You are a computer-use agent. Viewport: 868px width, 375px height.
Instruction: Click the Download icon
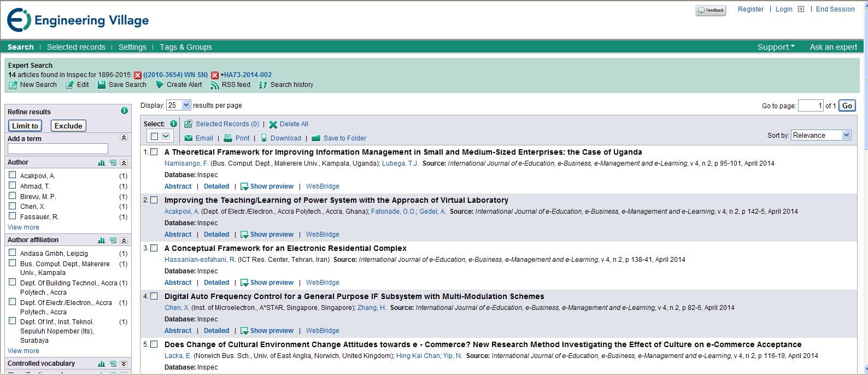(x=264, y=138)
